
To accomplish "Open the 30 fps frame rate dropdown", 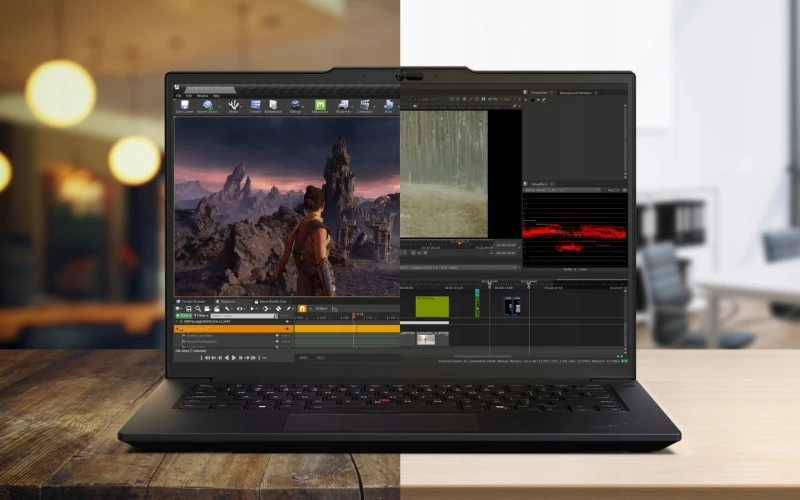I will coord(321,309).
